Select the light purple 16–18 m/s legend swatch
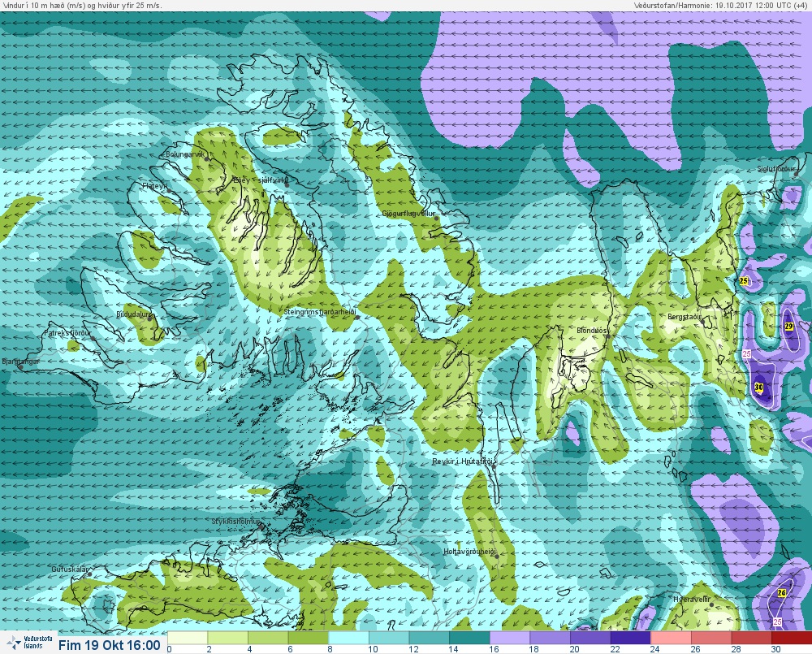812x654 pixels. tap(510, 638)
